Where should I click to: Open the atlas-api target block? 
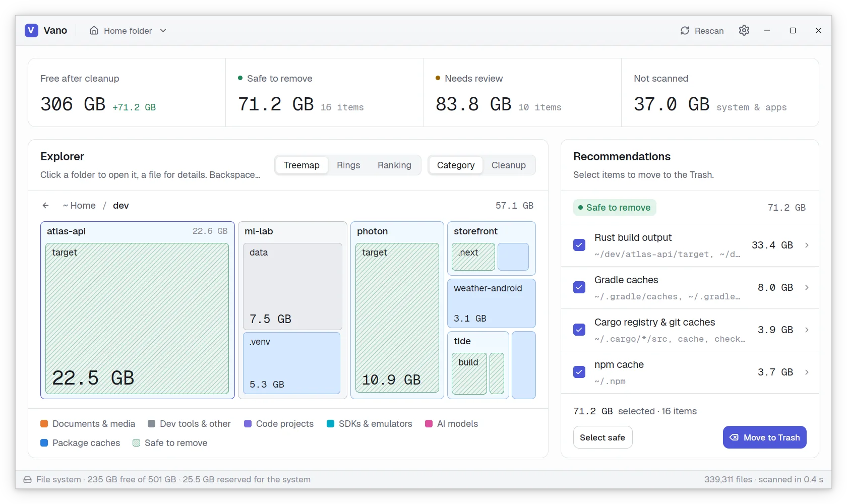(137, 319)
